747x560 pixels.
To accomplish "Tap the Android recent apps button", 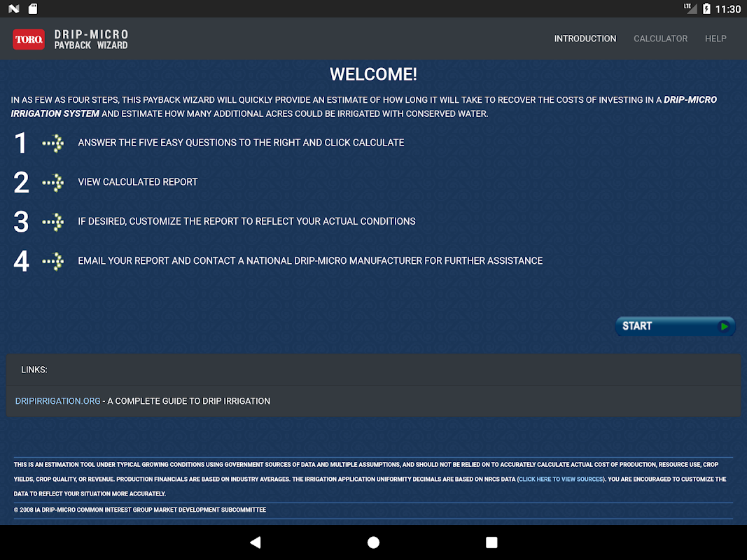I will click(491, 542).
